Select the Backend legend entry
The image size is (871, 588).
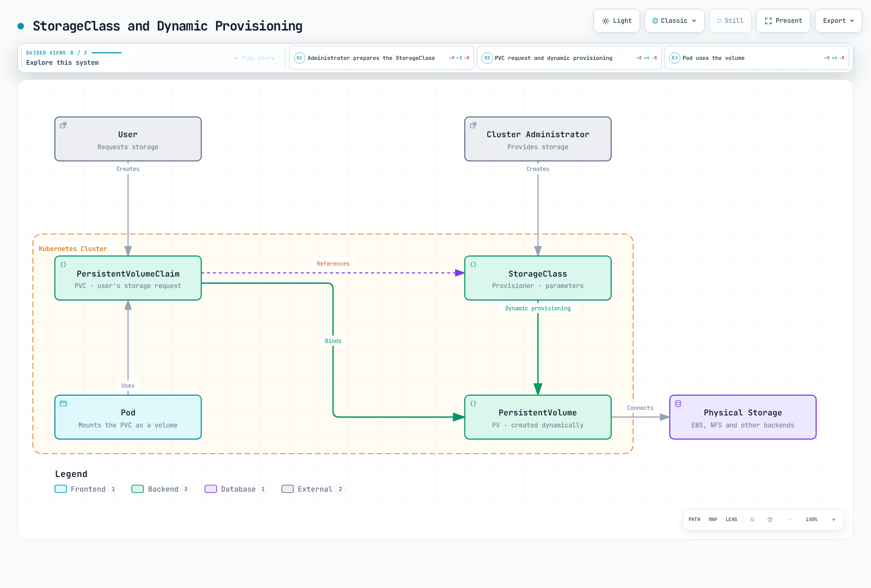pos(161,489)
